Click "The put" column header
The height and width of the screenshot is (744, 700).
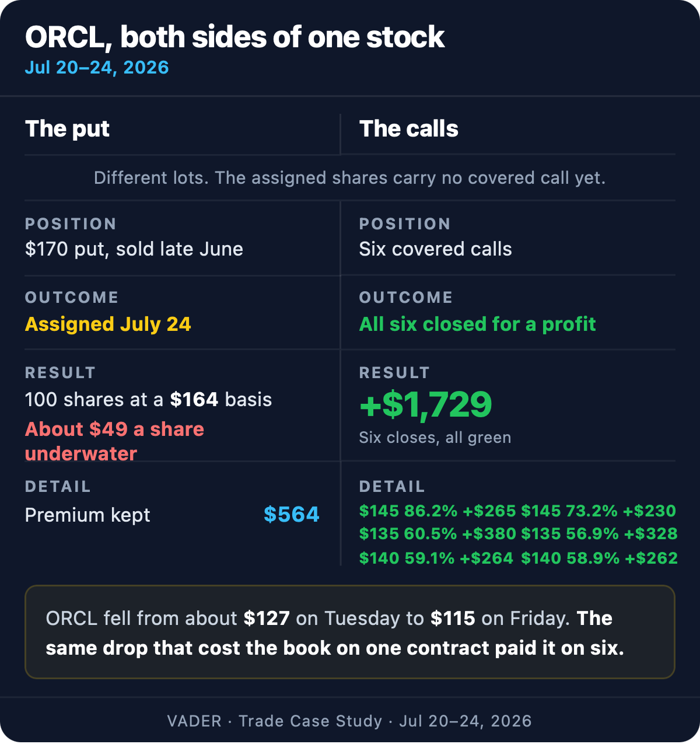(67, 129)
